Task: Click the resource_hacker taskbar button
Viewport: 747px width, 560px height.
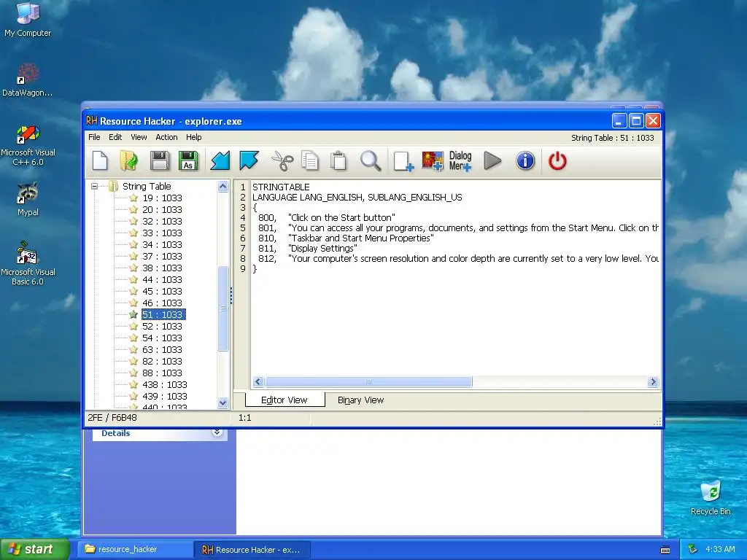Action: (x=135, y=550)
